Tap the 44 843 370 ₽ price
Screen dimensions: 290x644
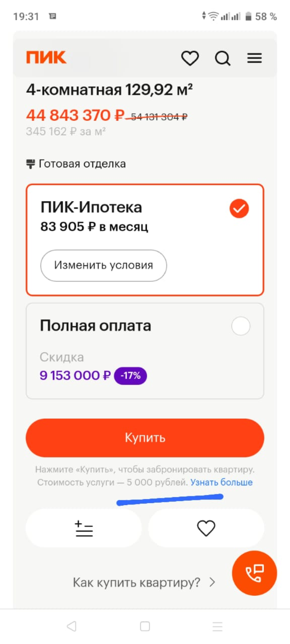point(75,116)
